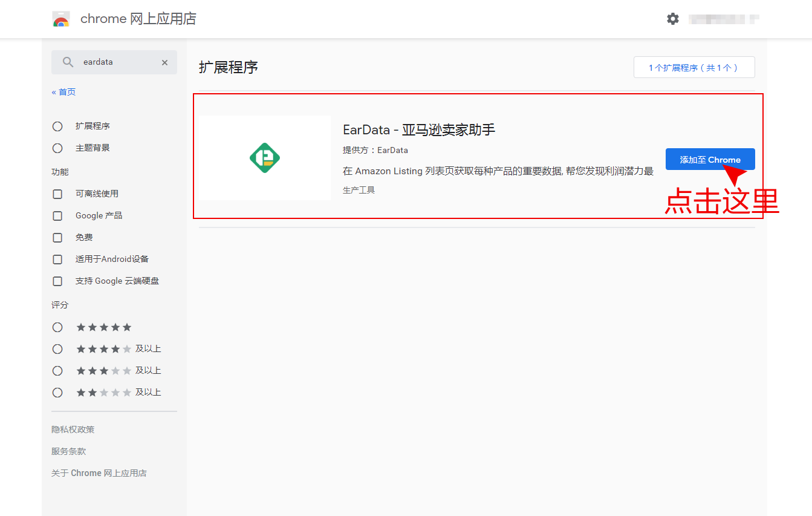Go back via the « 首页 link
Screen dimensions: 812x516
pos(63,92)
